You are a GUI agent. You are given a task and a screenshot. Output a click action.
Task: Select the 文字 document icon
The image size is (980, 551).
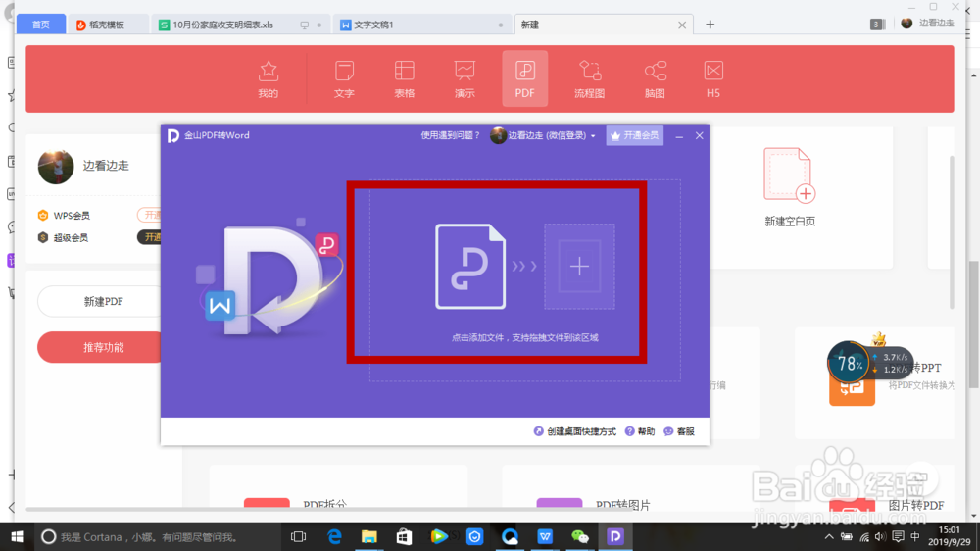344,79
